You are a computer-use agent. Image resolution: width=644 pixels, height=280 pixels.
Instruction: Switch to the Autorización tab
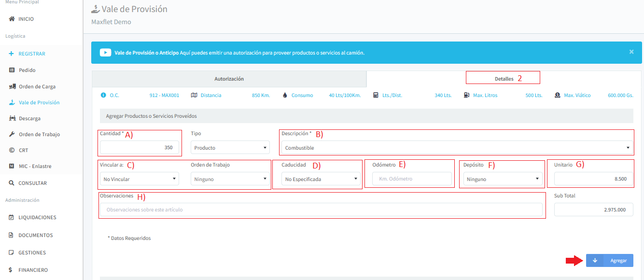pos(229,79)
